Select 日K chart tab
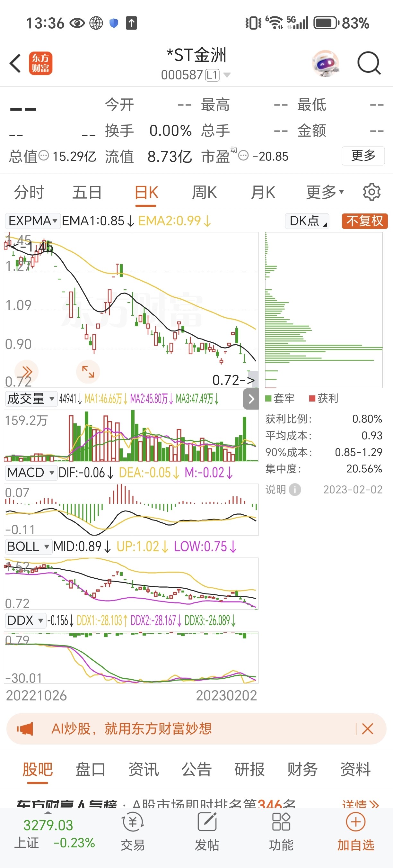The height and width of the screenshot is (868, 393). pos(146,192)
